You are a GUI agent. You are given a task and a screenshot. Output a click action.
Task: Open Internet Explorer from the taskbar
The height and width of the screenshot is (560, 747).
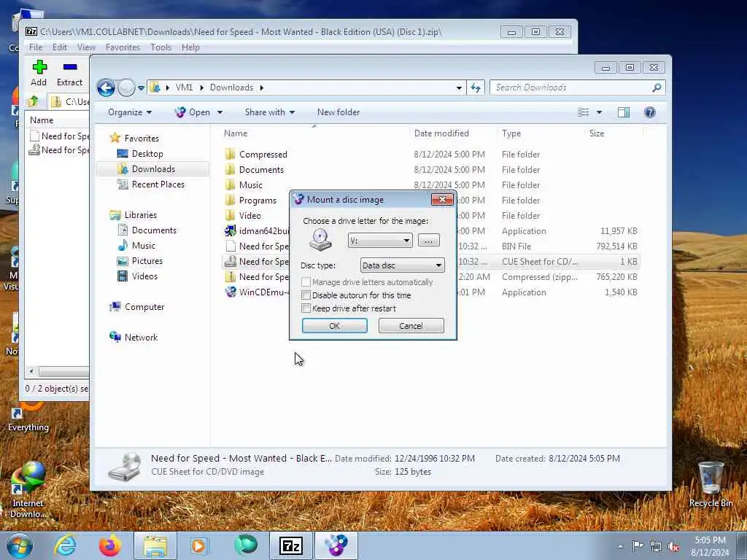click(x=65, y=545)
